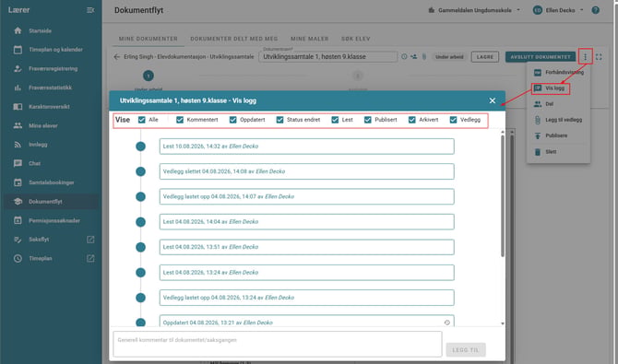Switch to Søk elev tab
The width and height of the screenshot is (618, 364).
click(355, 39)
